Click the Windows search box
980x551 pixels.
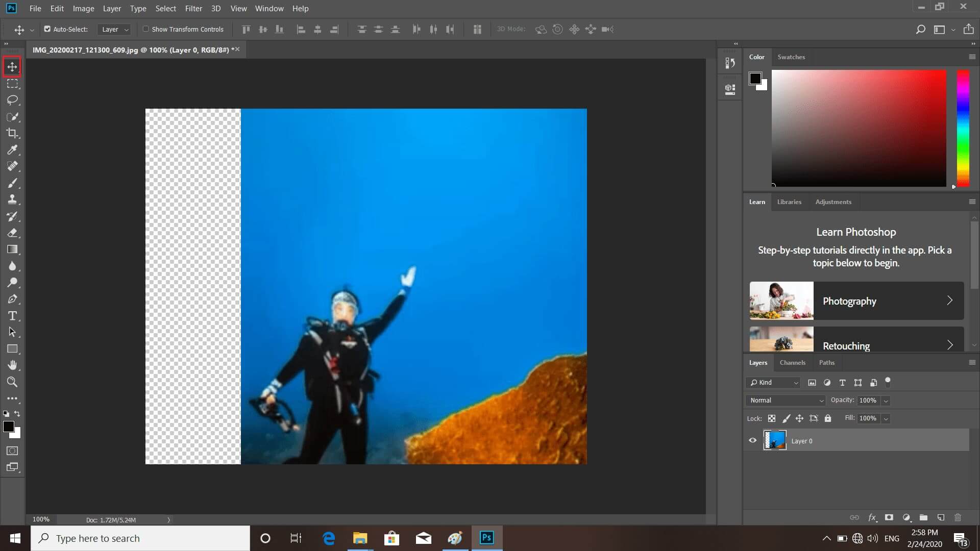click(x=140, y=538)
